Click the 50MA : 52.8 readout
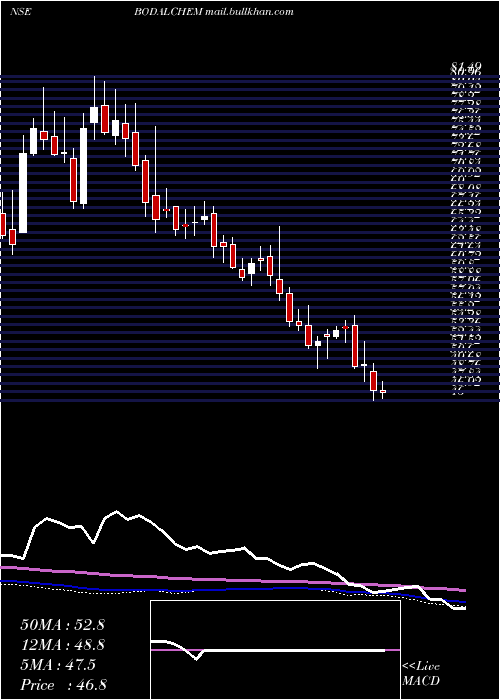 62,625
